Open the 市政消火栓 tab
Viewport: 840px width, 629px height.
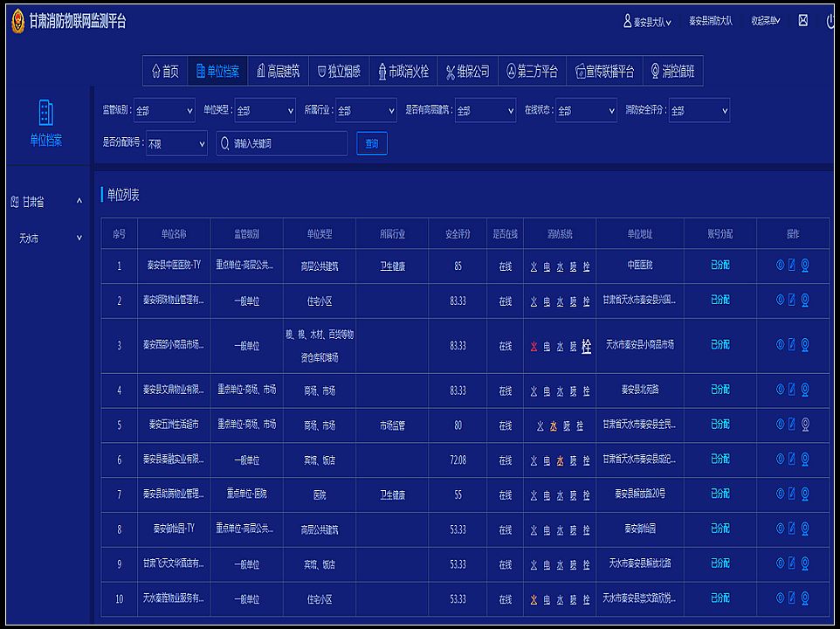[x=403, y=72]
